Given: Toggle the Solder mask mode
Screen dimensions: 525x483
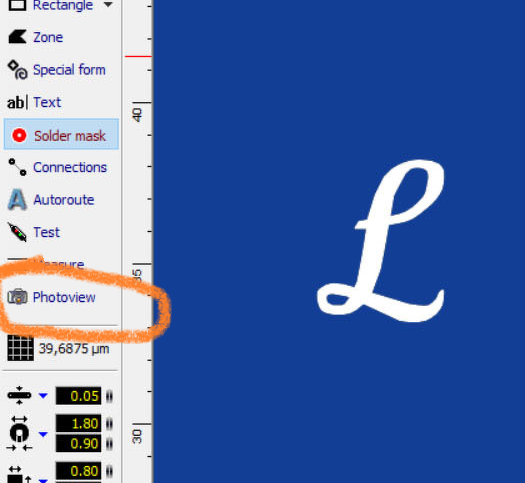Looking at the screenshot, I should pyautogui.click(x=61, y=134).
